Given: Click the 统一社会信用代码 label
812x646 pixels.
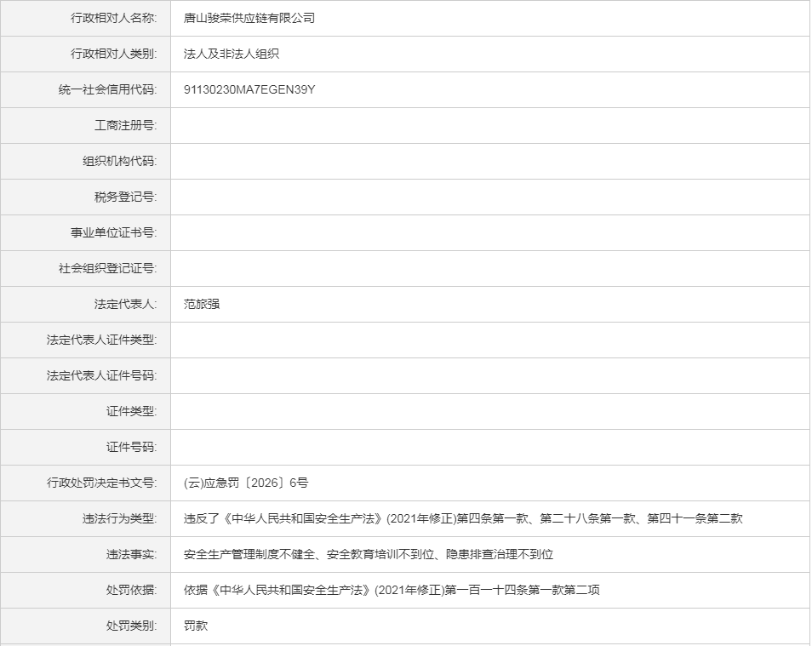Looking at the screenshot, I should pos(107,89).
